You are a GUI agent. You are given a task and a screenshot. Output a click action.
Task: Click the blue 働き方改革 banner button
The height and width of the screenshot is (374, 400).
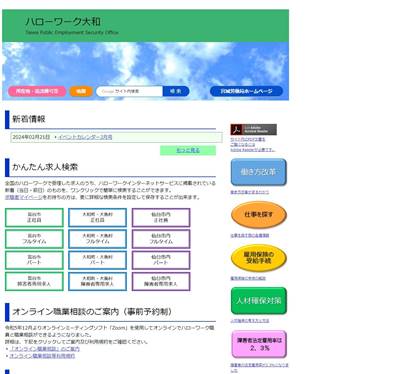pos(259,172)
